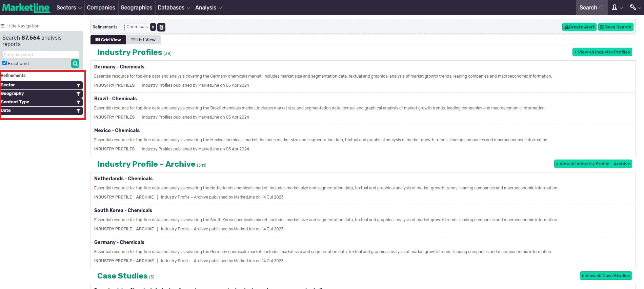Click the trash icon to clear refinements
This screenshot has width=644, height=289.
[x=161, y=27]
